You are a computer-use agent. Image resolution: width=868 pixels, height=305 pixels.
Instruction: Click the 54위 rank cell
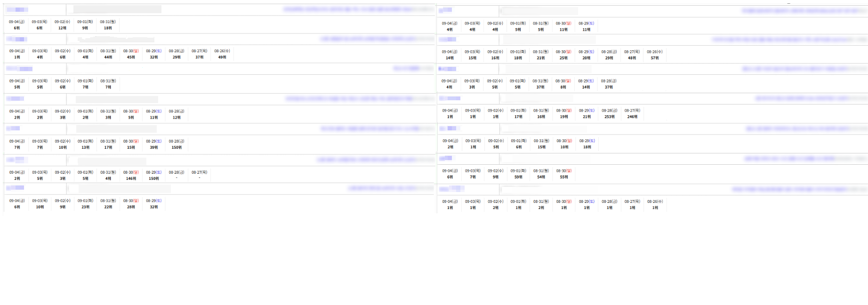pyautogui.click(x=541, y=177)
